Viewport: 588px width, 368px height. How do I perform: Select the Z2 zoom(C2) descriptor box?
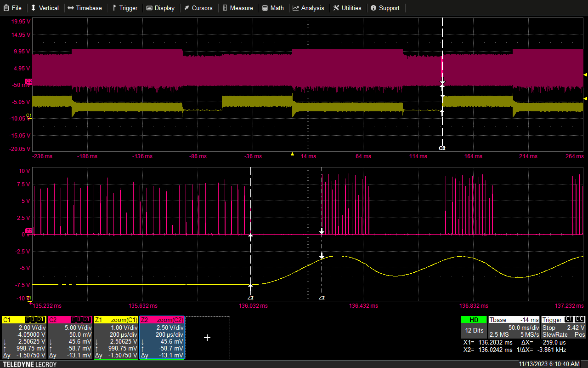[162, 337]
